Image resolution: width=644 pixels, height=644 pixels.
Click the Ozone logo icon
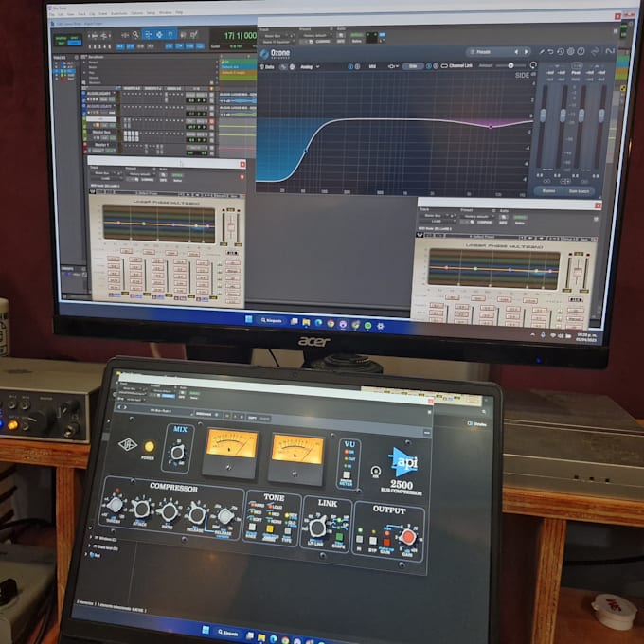click(264, 53)
